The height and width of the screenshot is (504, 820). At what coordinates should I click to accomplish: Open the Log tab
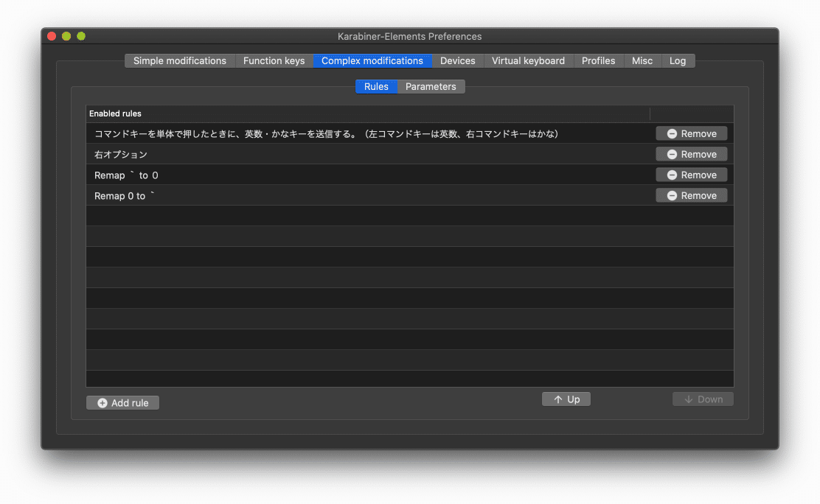pos(678,60)
